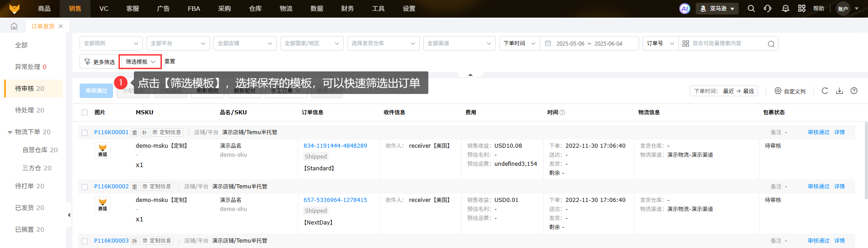Open 定制信息 for order P116K00002

click(157, 187)
